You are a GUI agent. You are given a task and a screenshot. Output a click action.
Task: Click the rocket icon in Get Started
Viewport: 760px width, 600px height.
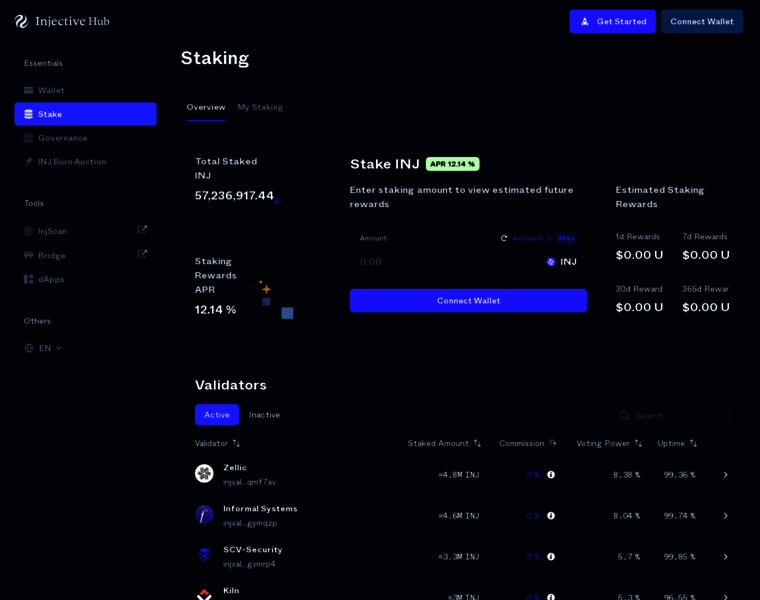pyautogui.click(x=585, y=22)
